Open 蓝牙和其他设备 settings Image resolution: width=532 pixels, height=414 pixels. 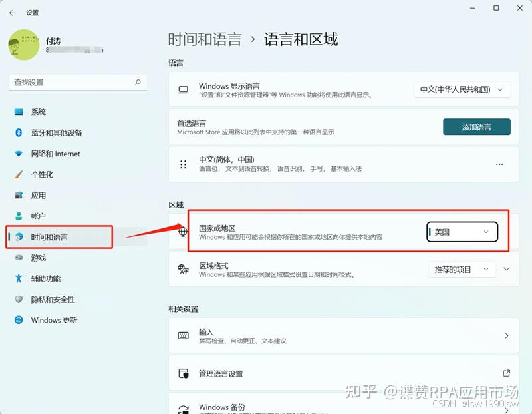57,132
